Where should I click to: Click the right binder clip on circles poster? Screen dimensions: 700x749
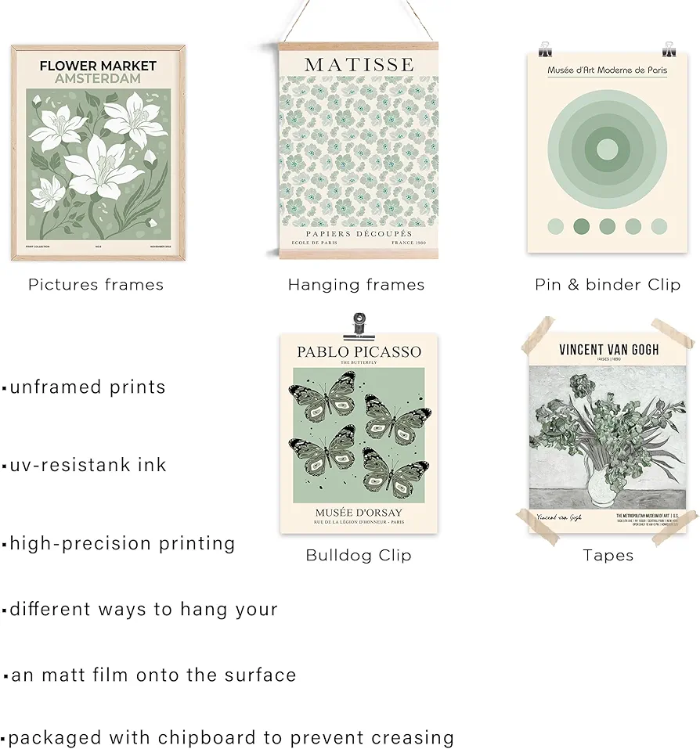(x=669, y=49)
